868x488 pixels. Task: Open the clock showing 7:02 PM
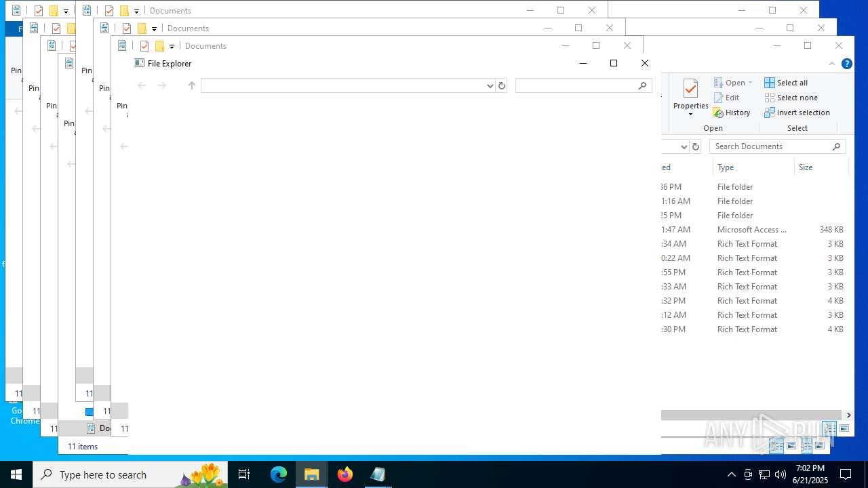click(810, 474)
